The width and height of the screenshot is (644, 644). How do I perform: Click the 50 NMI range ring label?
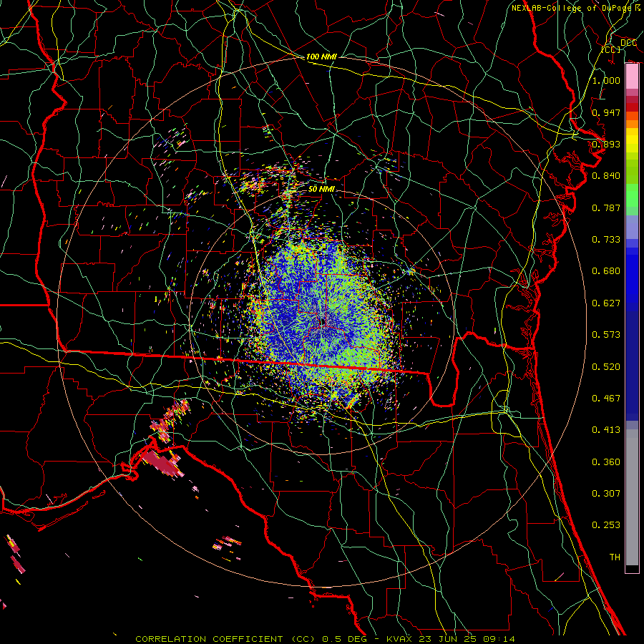(x=321, y=189)
